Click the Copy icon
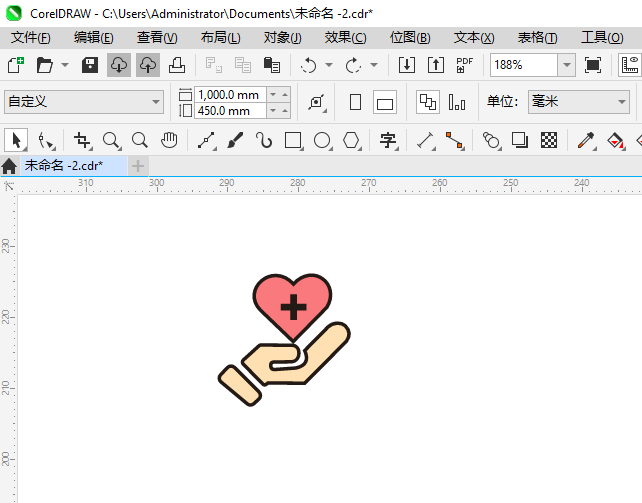This screenshot has height=503, width=642. (x=243, y=65)
